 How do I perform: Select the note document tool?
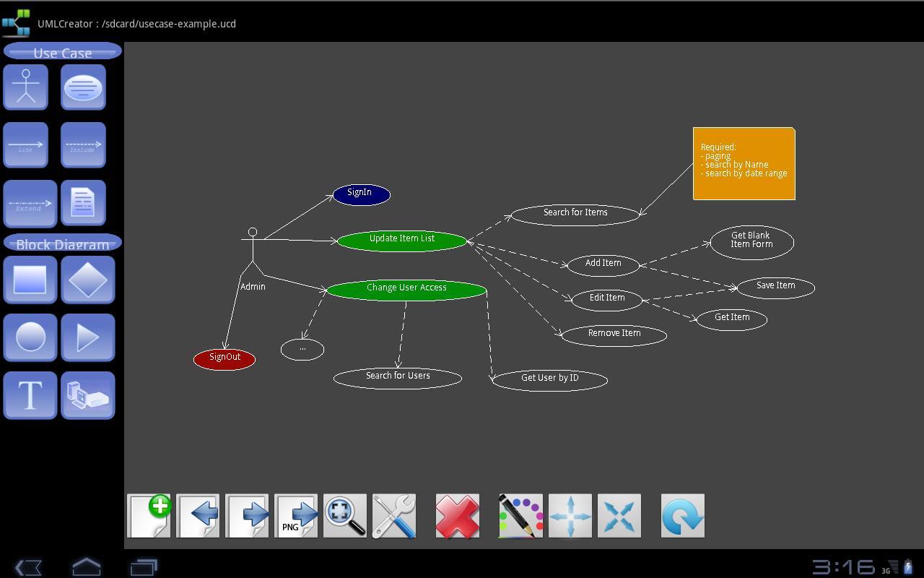coord(83,202)
